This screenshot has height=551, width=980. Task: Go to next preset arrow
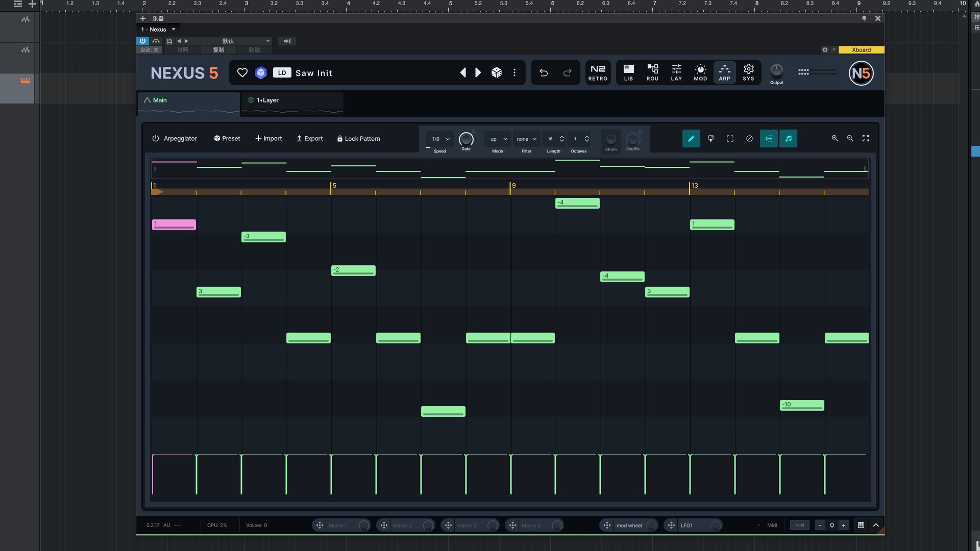click(478, 73)
